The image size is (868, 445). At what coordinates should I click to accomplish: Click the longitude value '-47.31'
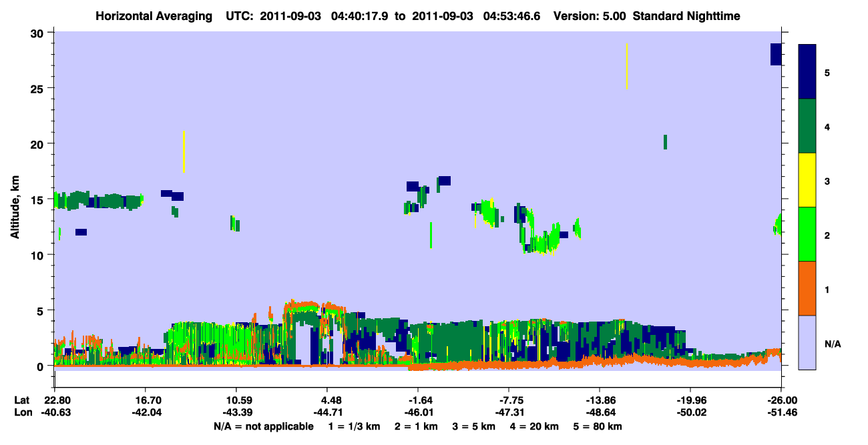click(509, 412)
